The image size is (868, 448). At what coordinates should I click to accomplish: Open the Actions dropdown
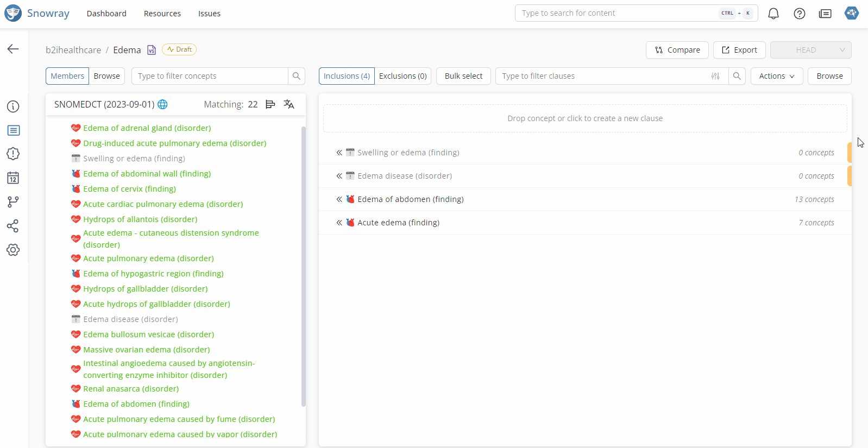(x=776, y=76)
